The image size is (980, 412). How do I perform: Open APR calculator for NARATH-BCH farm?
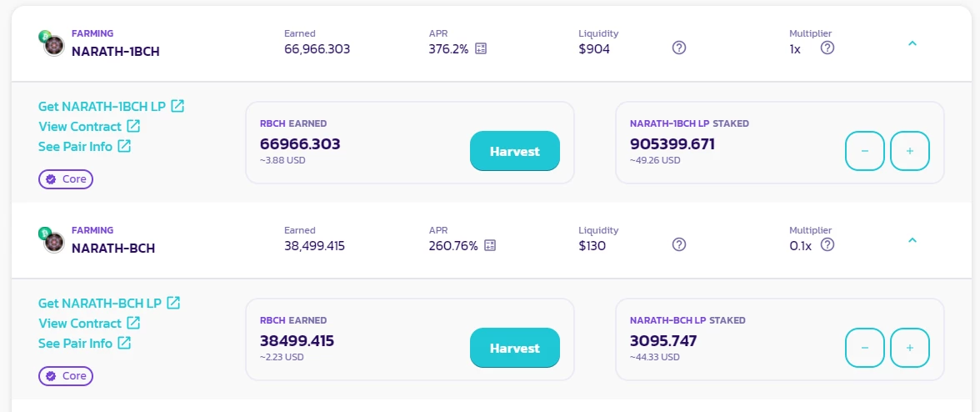(x=490, y=245)
